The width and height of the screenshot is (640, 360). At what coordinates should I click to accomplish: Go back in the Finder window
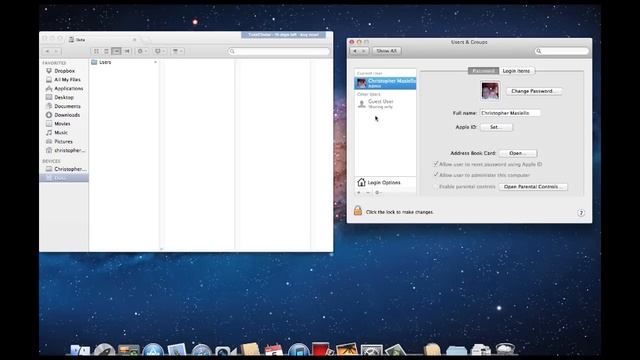(47, 51)
